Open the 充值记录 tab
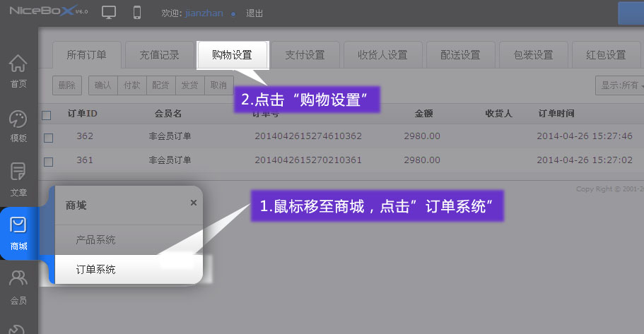 [x=159, y=55]
